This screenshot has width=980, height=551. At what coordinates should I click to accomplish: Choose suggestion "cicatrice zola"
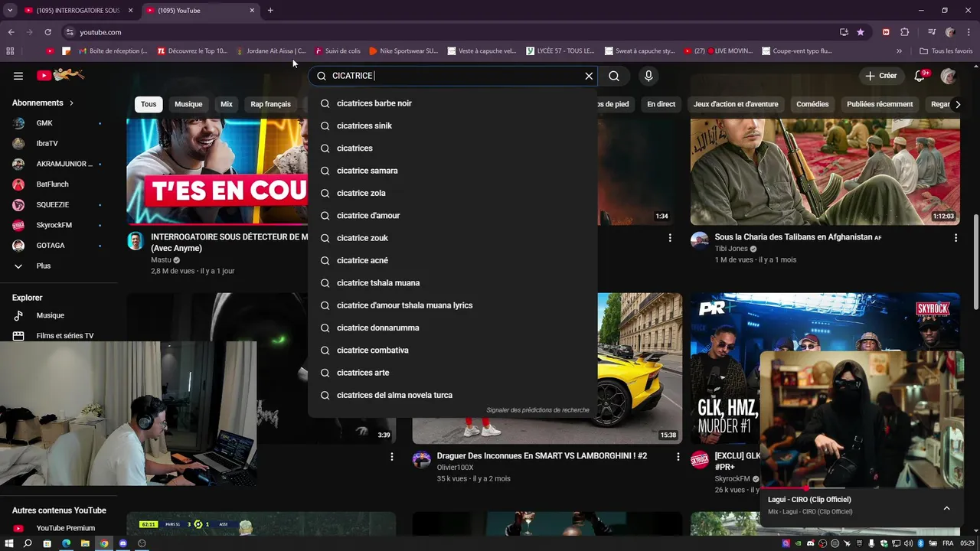click(x=452, y=193)
